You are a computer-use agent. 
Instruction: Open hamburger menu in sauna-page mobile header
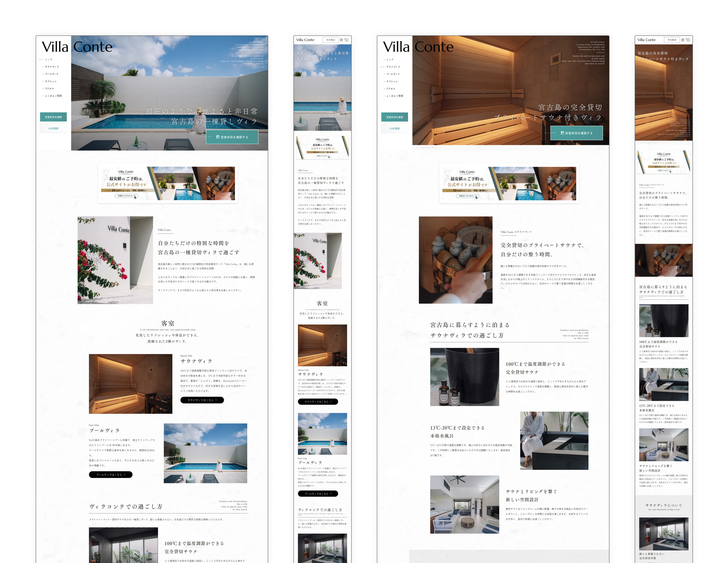coord(688,40)
